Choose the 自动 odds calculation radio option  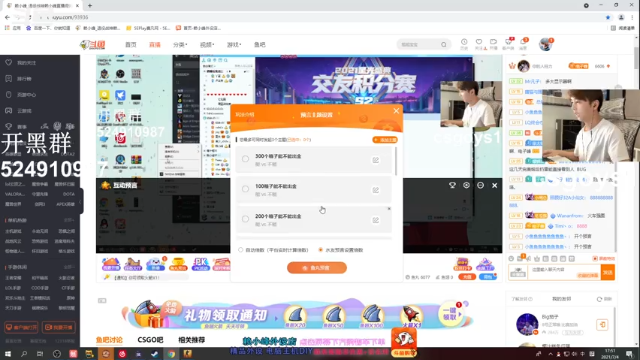(x=240, y=250)
